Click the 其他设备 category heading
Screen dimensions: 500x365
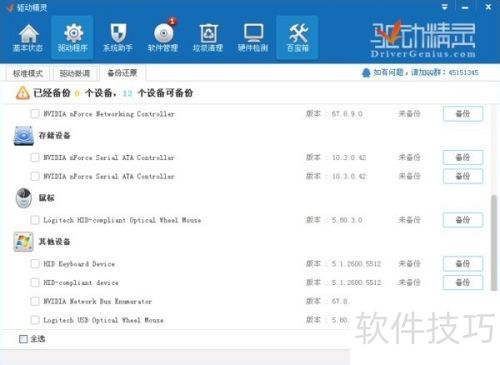54,241
